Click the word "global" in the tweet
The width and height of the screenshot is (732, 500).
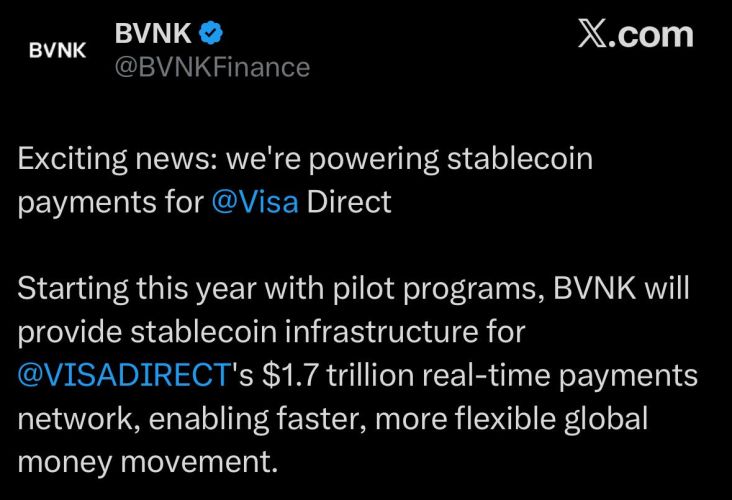[603, 418]
